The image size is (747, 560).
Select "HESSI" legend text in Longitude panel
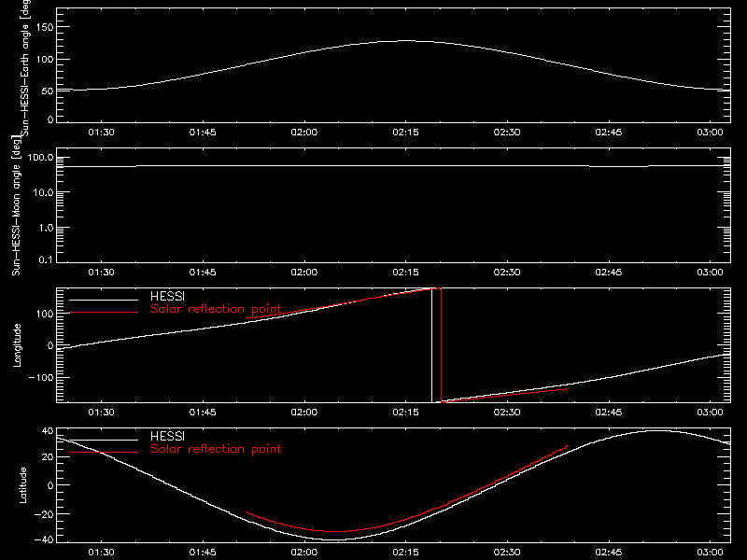167,296
